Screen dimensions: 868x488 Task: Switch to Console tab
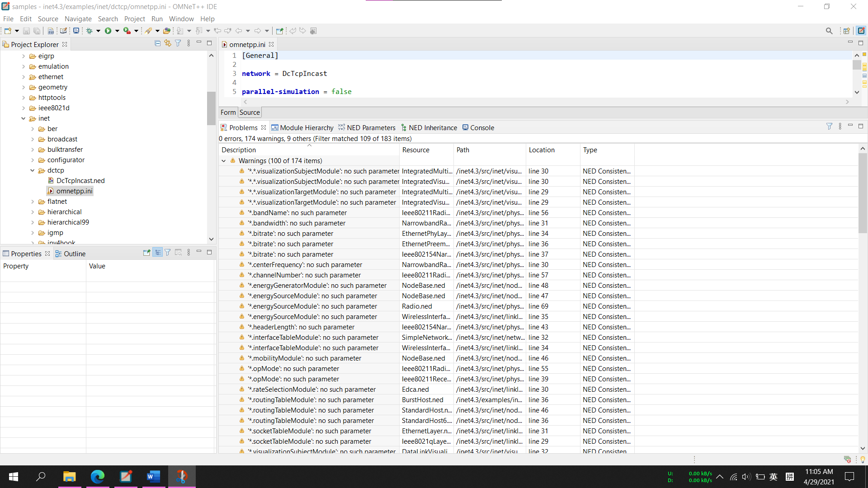click(478, 128)
